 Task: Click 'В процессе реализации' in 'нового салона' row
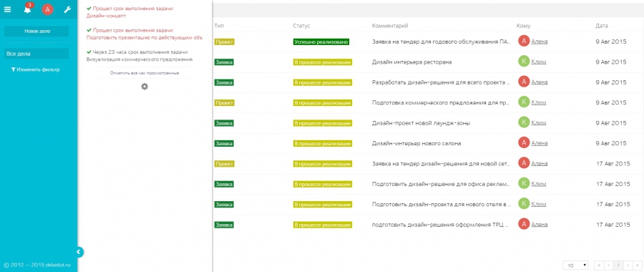(x=323, y=143)
